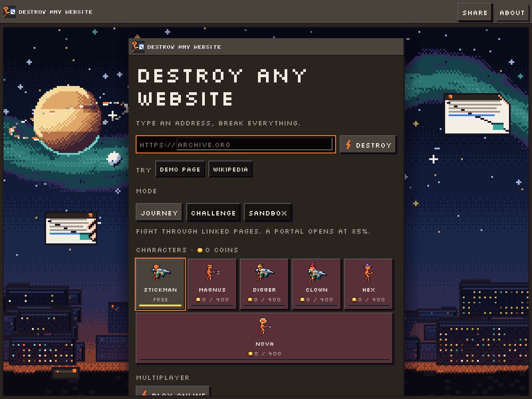This screenshot has height=399, width=532.
Task: Choose the Magnus character card
Action: (212, 284)
